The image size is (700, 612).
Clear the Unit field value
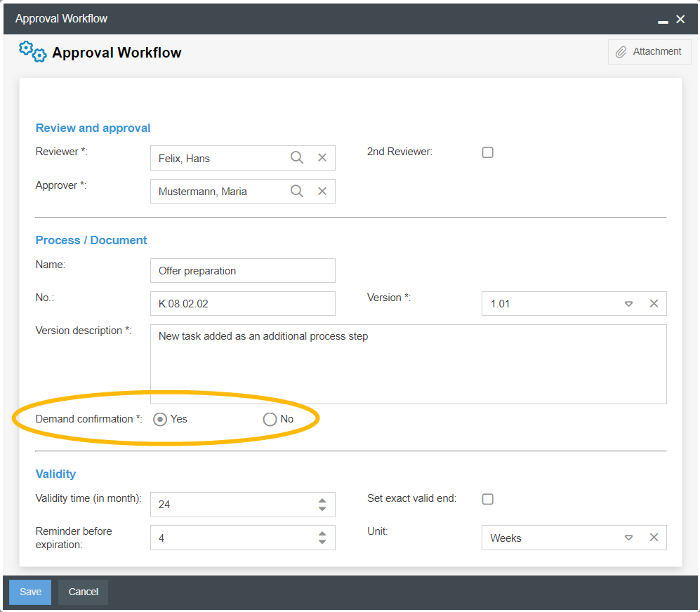654,538
